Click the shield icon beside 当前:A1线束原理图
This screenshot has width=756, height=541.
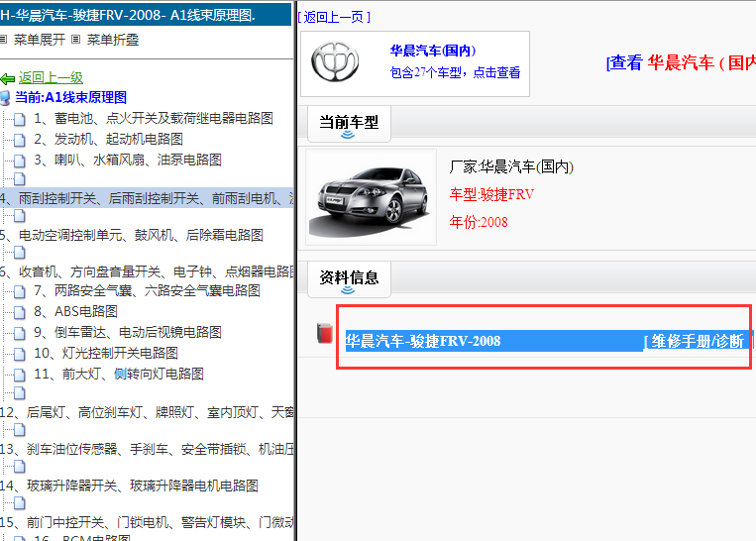click(x=5, y=98)
